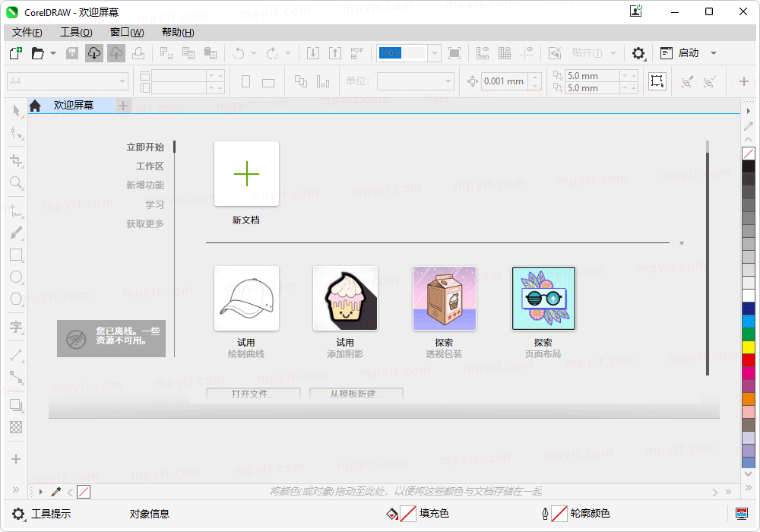This screenshot has height=532, width=760.
Task: Click the Import icon
Action: point(313,52)
